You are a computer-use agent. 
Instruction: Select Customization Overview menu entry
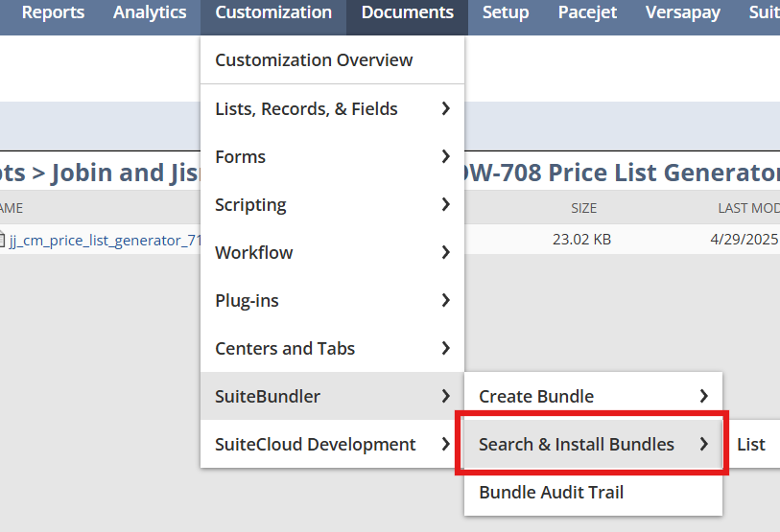(x=314, y=60)
